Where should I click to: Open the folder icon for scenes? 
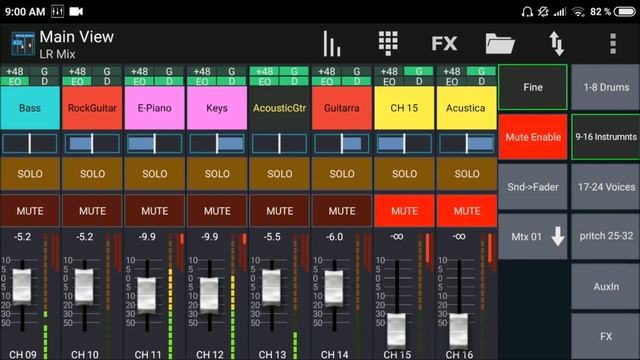coord(500,43)
